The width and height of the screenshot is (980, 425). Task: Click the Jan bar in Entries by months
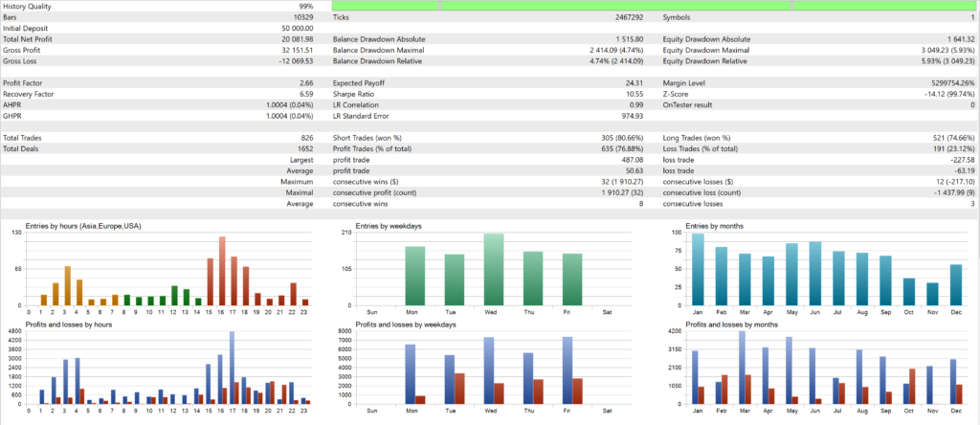pyautogui.click(x=698, y=269)
